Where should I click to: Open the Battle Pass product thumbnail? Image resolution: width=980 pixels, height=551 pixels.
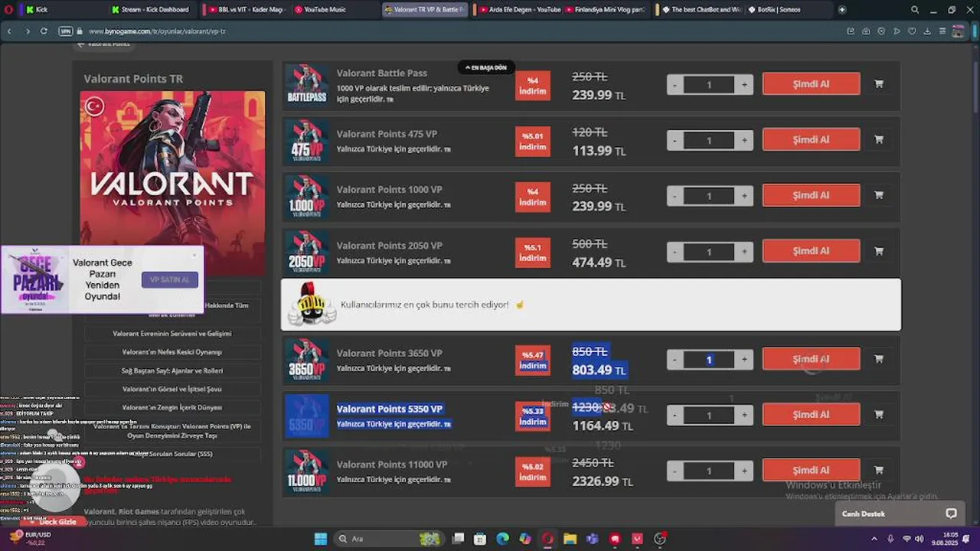pyautogui.click(x=307, y=84)
